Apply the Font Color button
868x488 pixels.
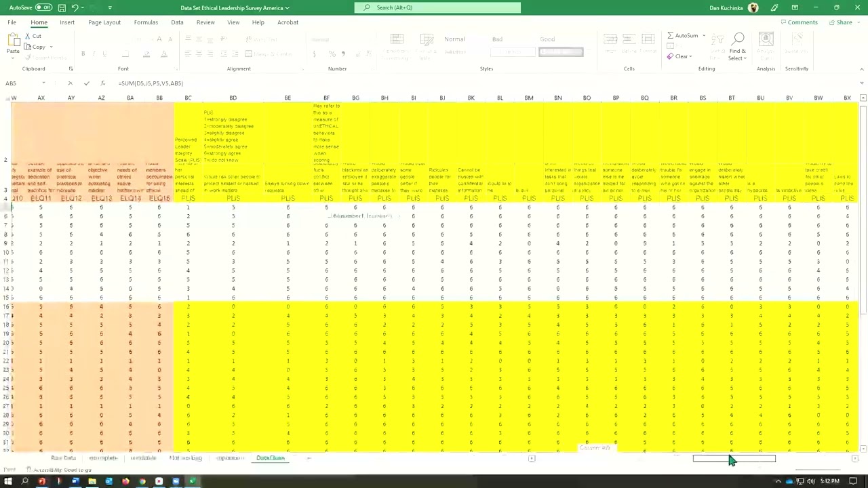[x=163, y=54]
